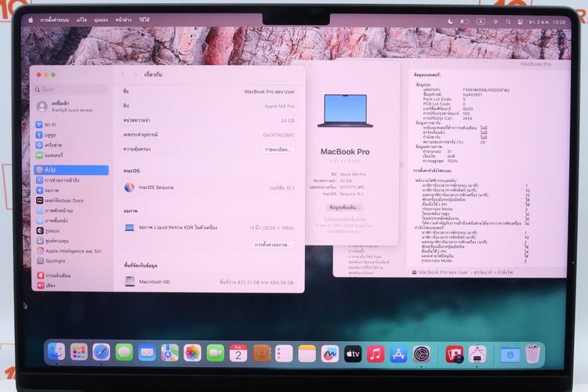Image resolution: width=588 pixels, height=392 pixels.
Task: Select the highlighted General sidebar item
Action: point(71,170)
